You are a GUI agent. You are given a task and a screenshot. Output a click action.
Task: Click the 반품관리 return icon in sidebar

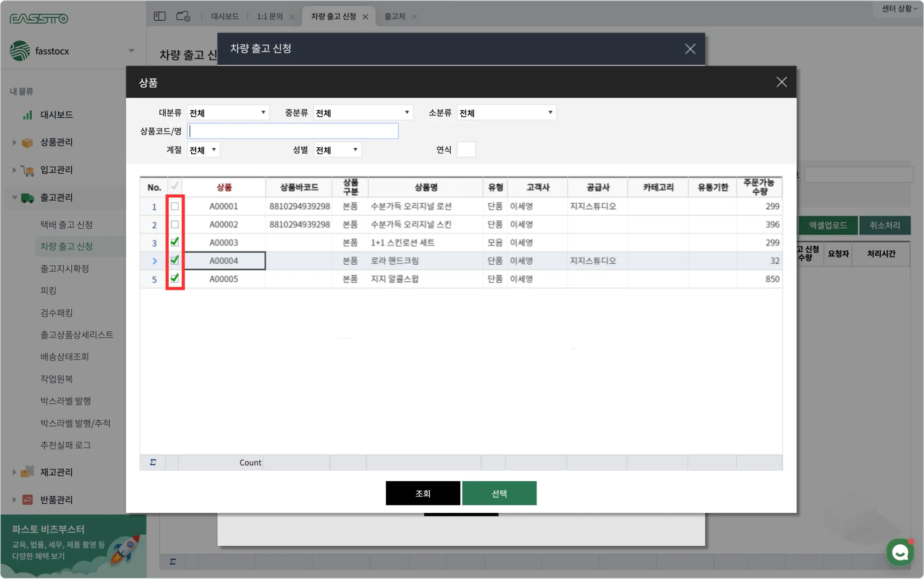(x=28, y=500)
